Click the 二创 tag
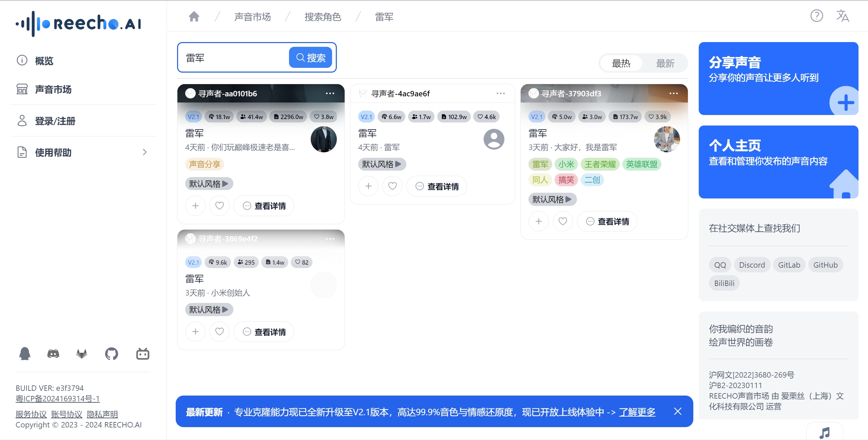 click(x=592, y=180)
